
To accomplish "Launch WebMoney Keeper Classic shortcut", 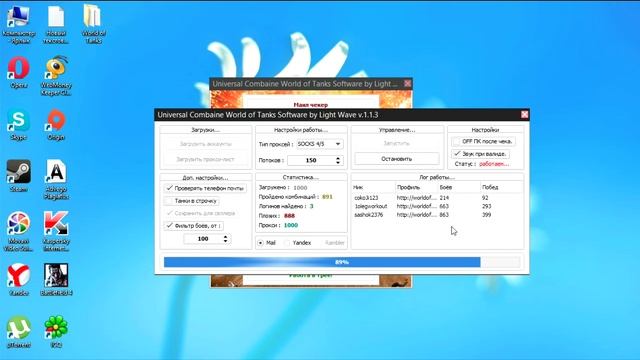I will tap(56, 76).
